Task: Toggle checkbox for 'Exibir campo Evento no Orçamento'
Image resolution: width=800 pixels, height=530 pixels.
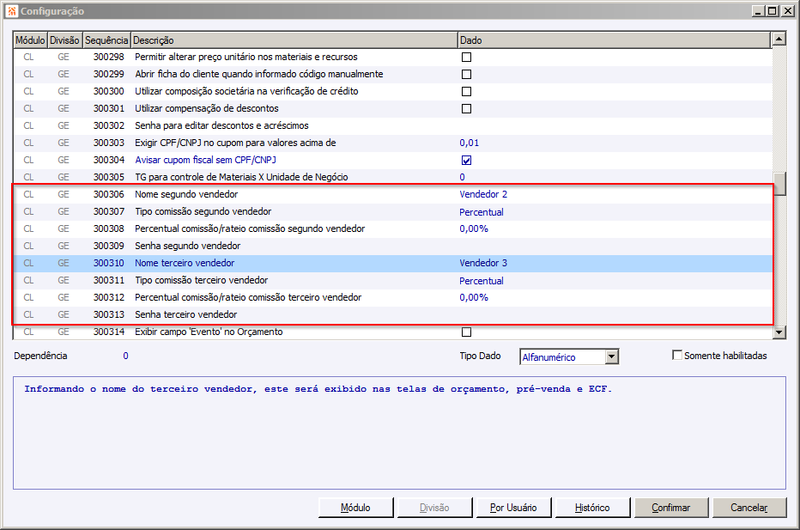Action: [x=466, y=332]
